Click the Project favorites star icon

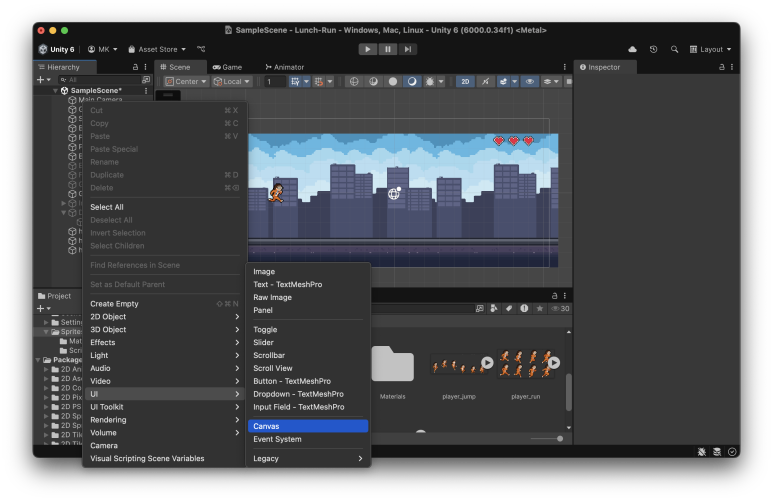tap(540, 309)
